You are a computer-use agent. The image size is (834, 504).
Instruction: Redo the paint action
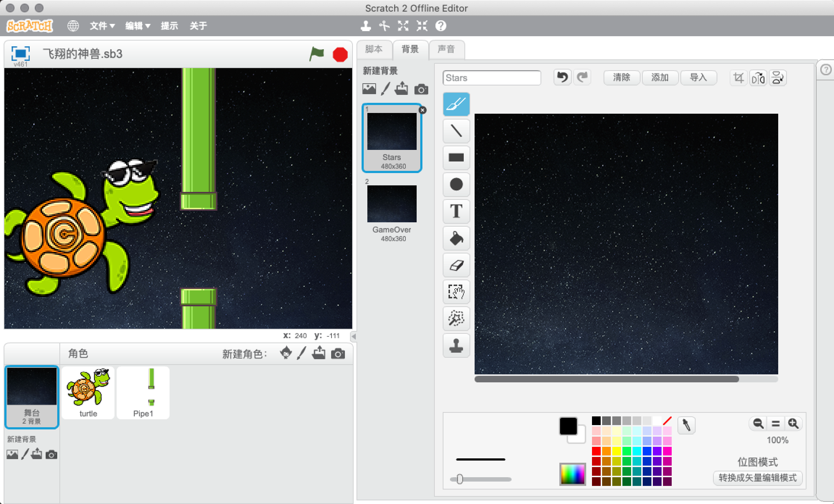582,77
